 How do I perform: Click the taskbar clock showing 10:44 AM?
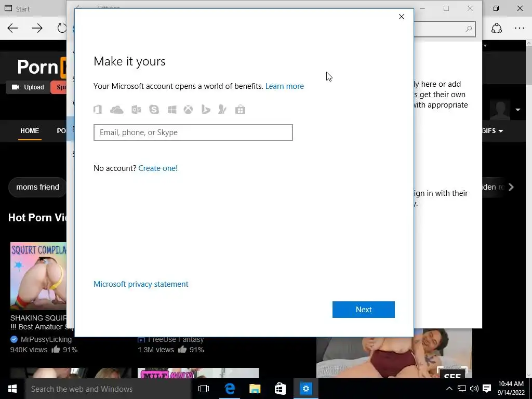pyautogui.click(x=511, y=388)
